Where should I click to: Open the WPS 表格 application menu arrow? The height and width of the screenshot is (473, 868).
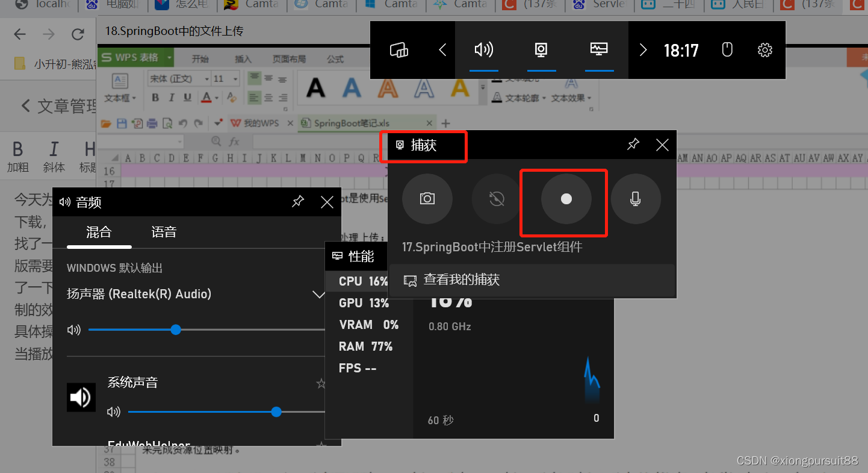[170, 58]
